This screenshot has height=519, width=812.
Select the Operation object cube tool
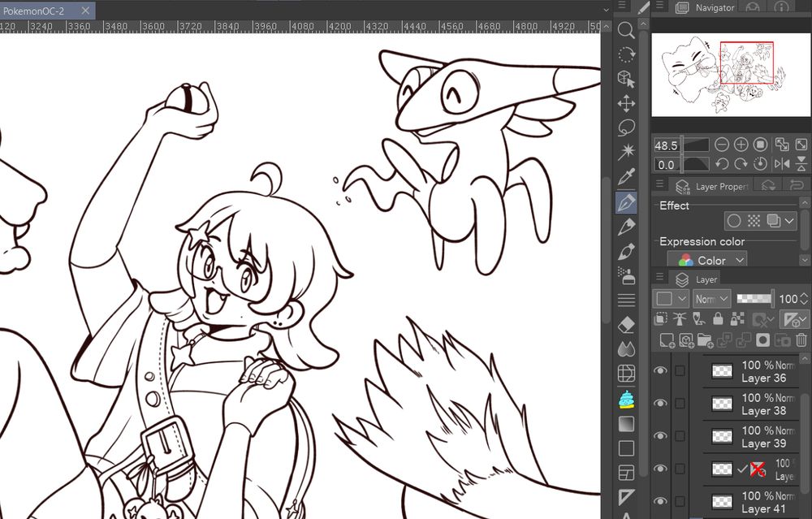point(626,80)
